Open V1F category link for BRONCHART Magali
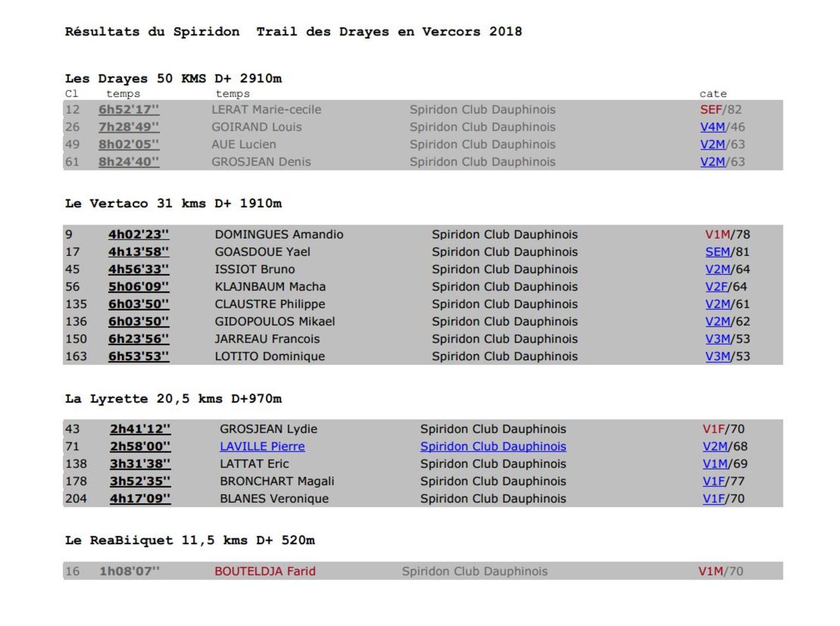 pos(713,481)
